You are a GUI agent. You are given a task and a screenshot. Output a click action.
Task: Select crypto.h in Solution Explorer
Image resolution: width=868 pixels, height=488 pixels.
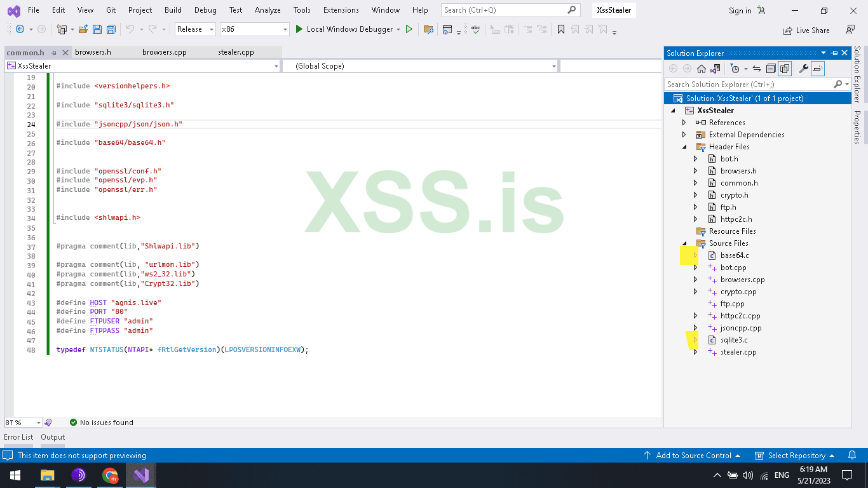[x=734, y=195]
